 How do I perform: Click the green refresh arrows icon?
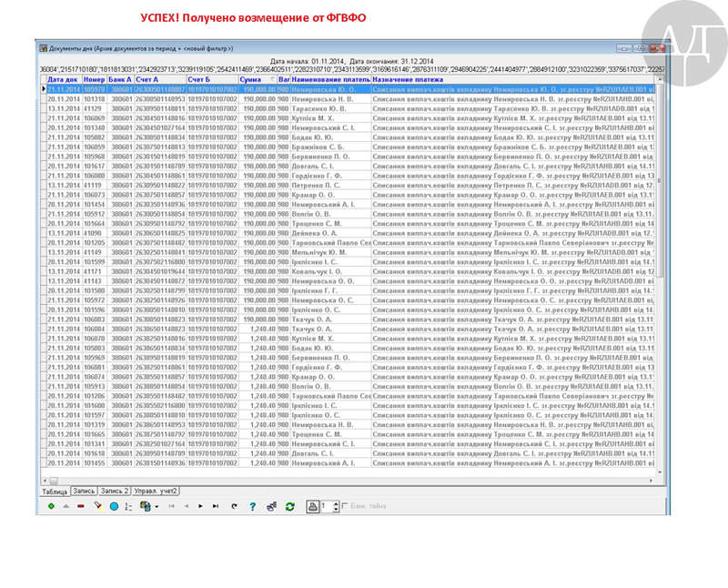[x=289, y=506]
